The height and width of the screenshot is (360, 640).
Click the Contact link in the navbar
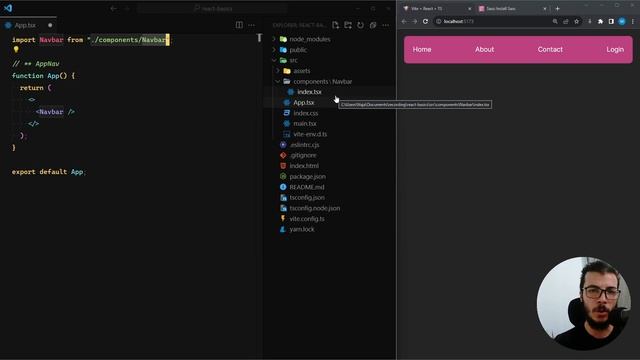tap(550, 49)
